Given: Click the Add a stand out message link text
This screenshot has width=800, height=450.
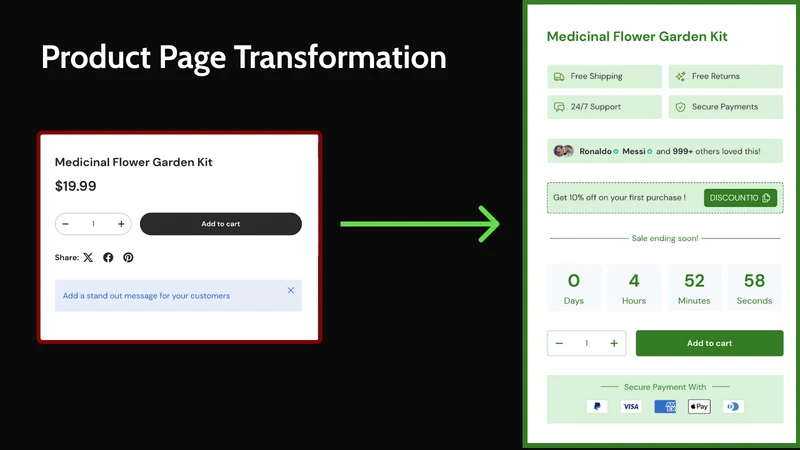Looking at the screenshot, I should [x=146, y=295].
